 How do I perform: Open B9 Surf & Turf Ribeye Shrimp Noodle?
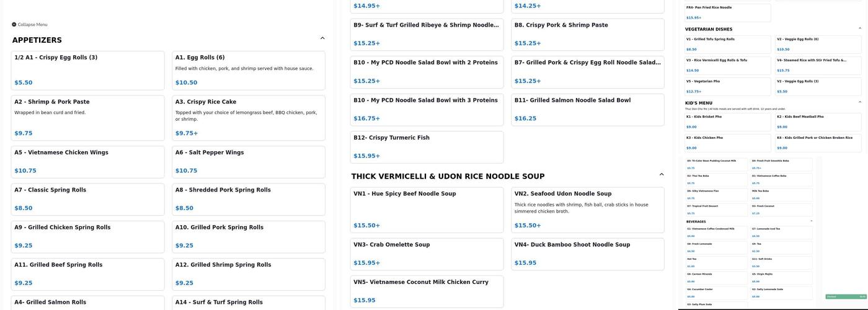[x=427, y=35]
